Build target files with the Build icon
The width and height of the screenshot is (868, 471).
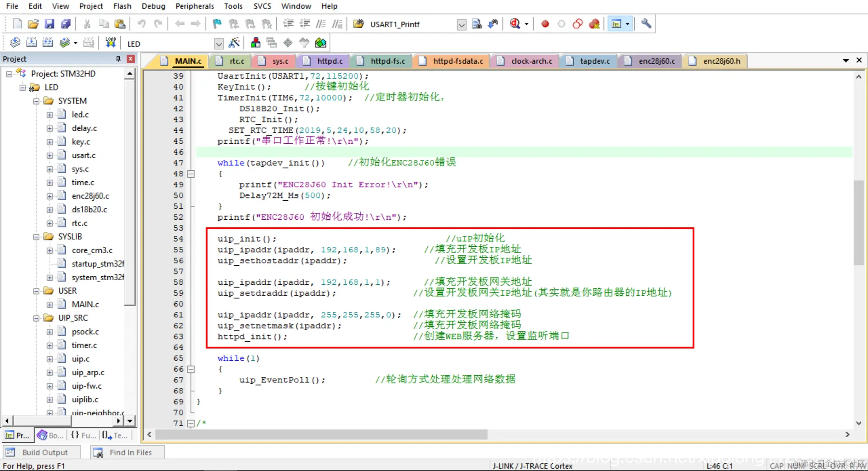32,42
